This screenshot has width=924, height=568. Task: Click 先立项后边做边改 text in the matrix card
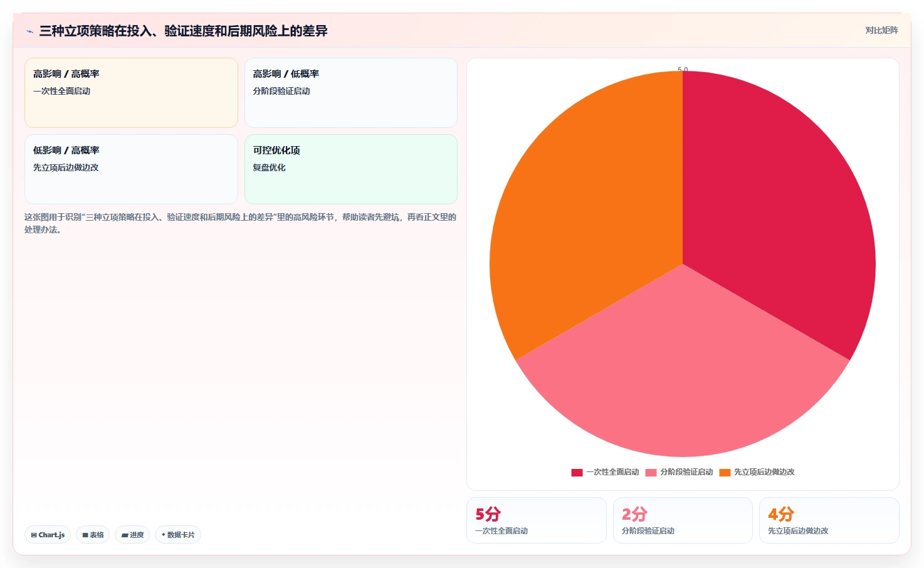tap(66, 167)
